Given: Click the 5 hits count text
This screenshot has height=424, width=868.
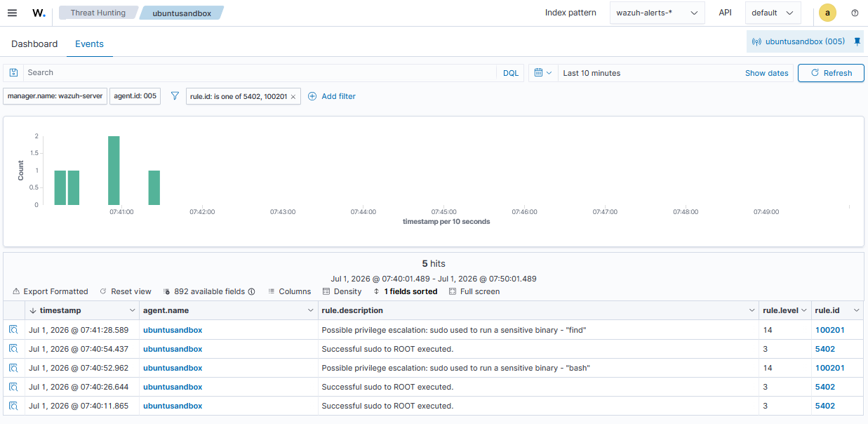Looking at the screenshot, I should [434, 263].
